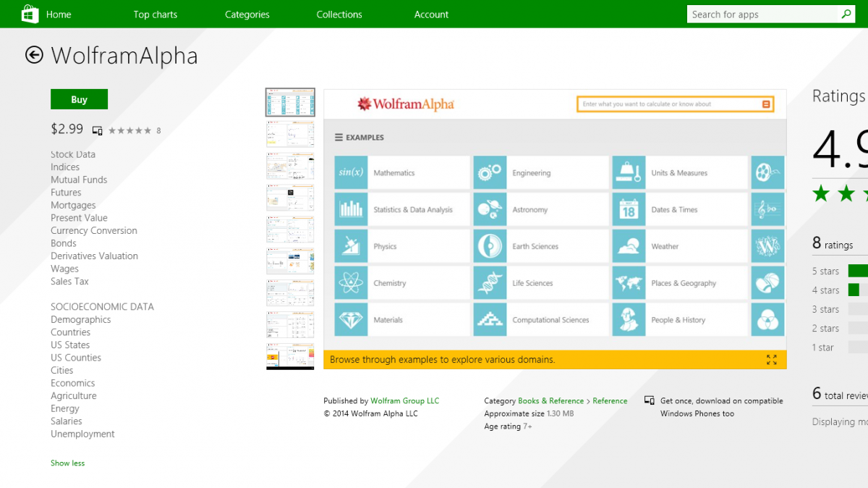Open the Home menu
The image size is (868, 488).
click(59, 14)
